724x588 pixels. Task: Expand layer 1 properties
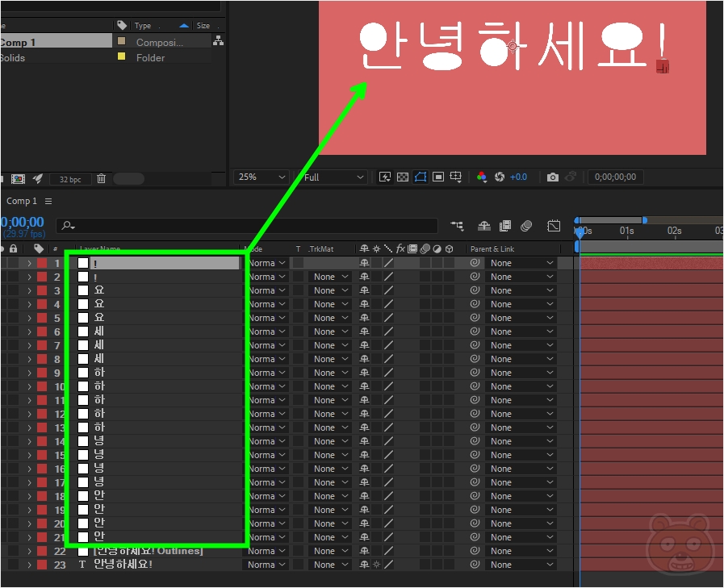point(29,263)
